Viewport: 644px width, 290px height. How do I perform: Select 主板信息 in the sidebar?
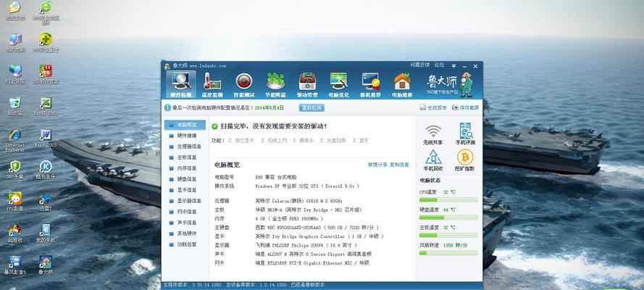pos(185,157)
